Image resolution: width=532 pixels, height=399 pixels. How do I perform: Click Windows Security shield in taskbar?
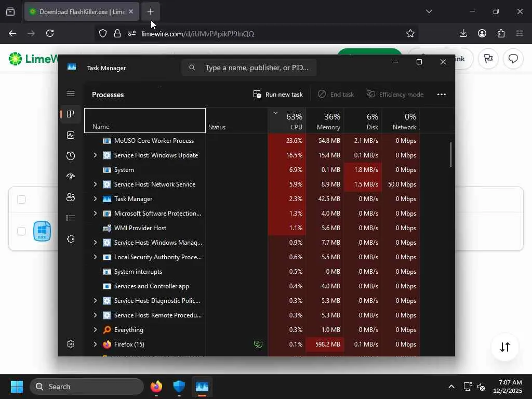(x=179, y=387)
